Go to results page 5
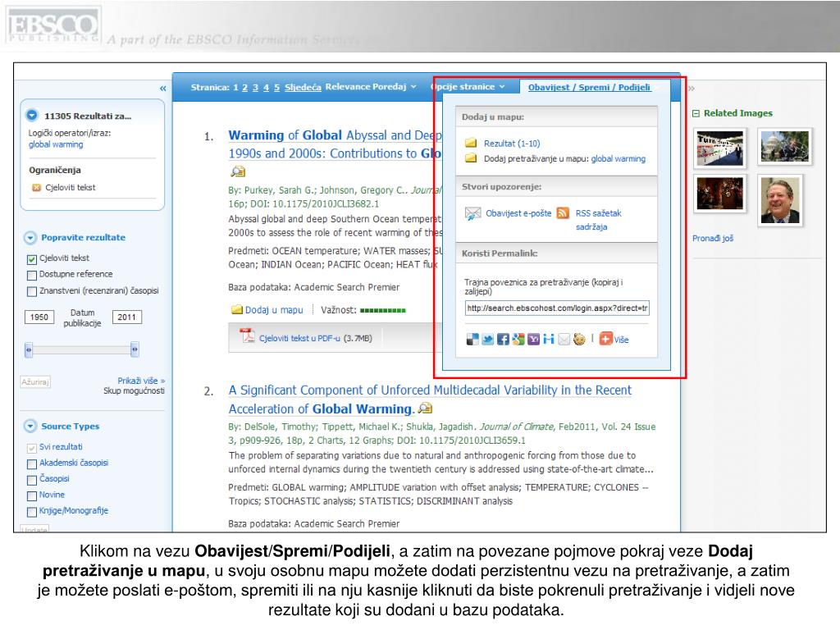 point(277,87)
